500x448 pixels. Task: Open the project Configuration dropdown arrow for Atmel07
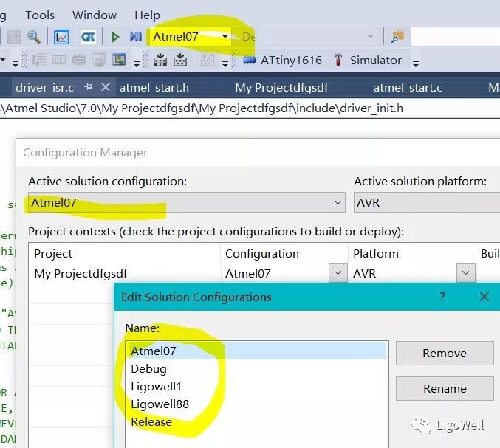(338, 273)
